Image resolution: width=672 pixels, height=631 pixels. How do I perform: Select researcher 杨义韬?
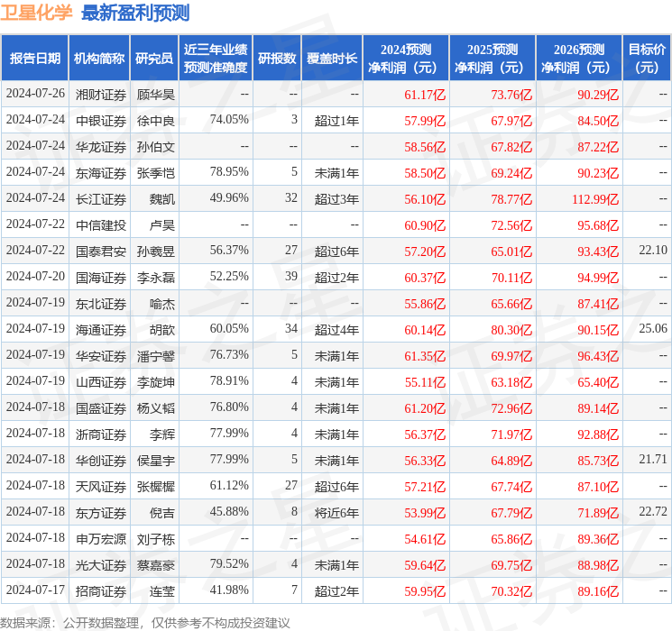[155, 407]
